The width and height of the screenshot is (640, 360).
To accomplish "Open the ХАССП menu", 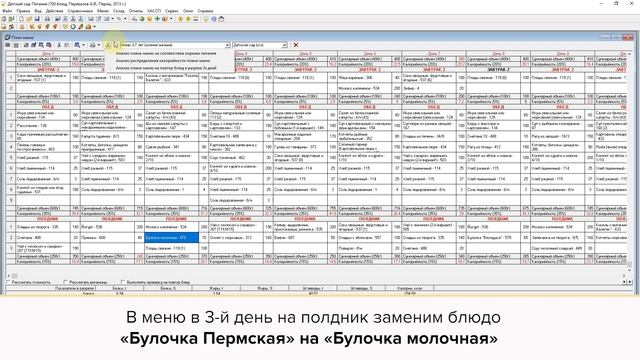I will point(154,11).
